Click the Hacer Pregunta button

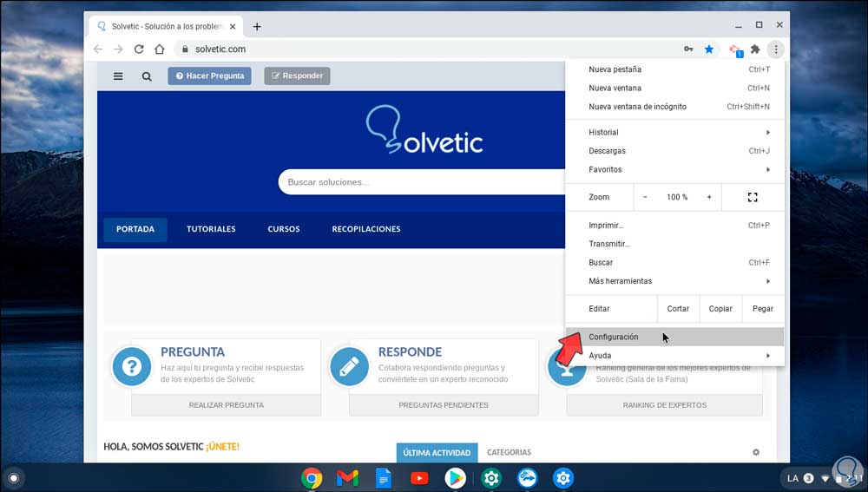click(210, 75)
